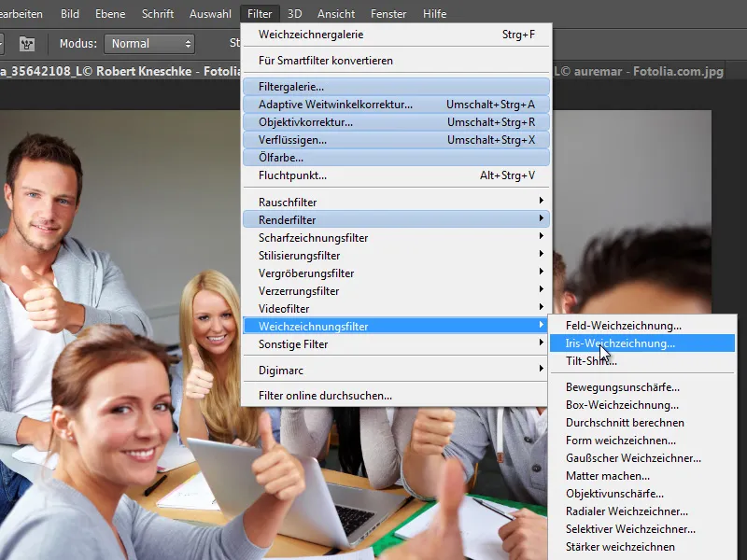Expand the Videofilter submenu
This screenshot has width=747, height=560.
[x=396, y=309]
